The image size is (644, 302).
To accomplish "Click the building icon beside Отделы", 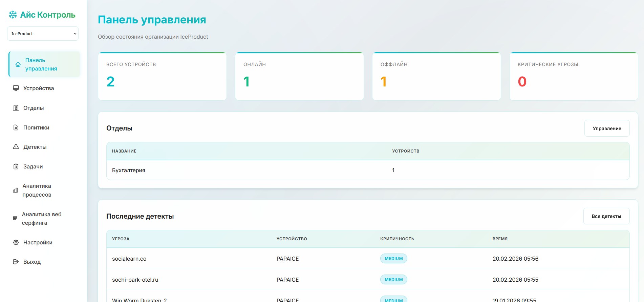I will pos(16,108).
